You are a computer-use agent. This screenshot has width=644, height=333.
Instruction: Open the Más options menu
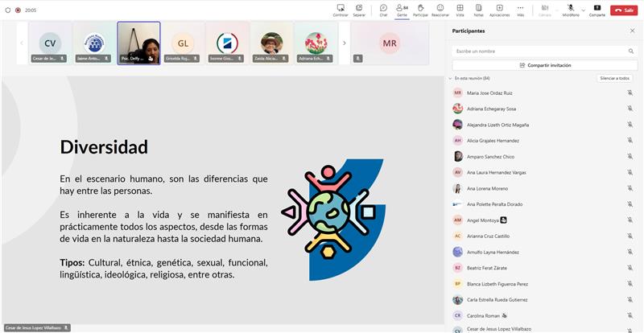click(520, 9)
